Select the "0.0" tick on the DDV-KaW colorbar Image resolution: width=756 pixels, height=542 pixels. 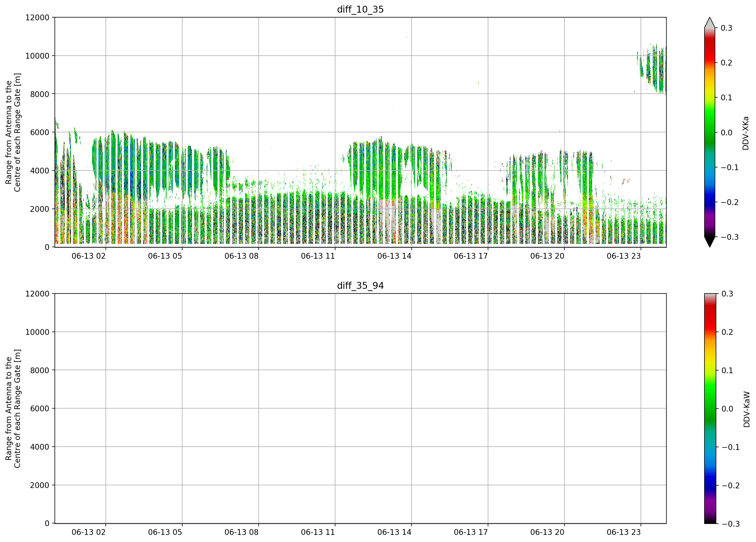[x=727, y=409]
